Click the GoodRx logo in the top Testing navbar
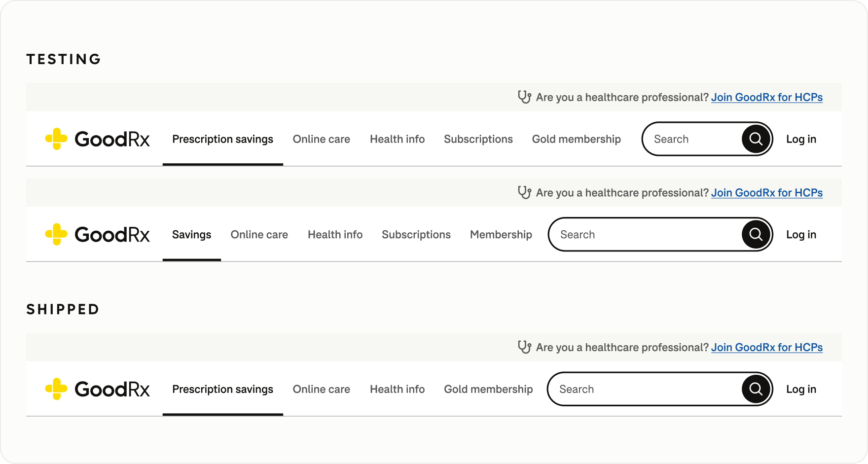 97,139
